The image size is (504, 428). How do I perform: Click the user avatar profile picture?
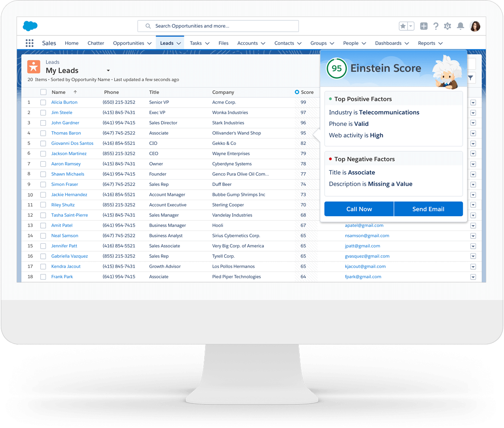(x=475, y=26)
